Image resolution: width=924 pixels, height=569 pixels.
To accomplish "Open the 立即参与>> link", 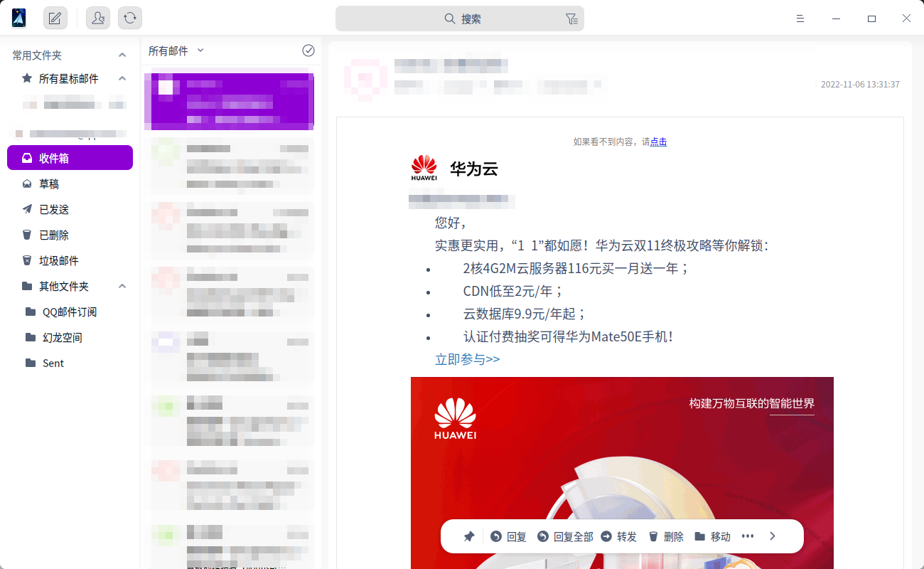I will pos(467,359).
